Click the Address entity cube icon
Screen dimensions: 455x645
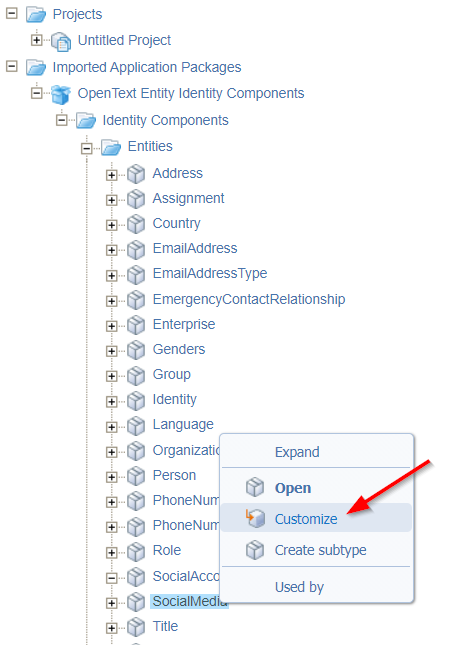click(x=136, y=174)
